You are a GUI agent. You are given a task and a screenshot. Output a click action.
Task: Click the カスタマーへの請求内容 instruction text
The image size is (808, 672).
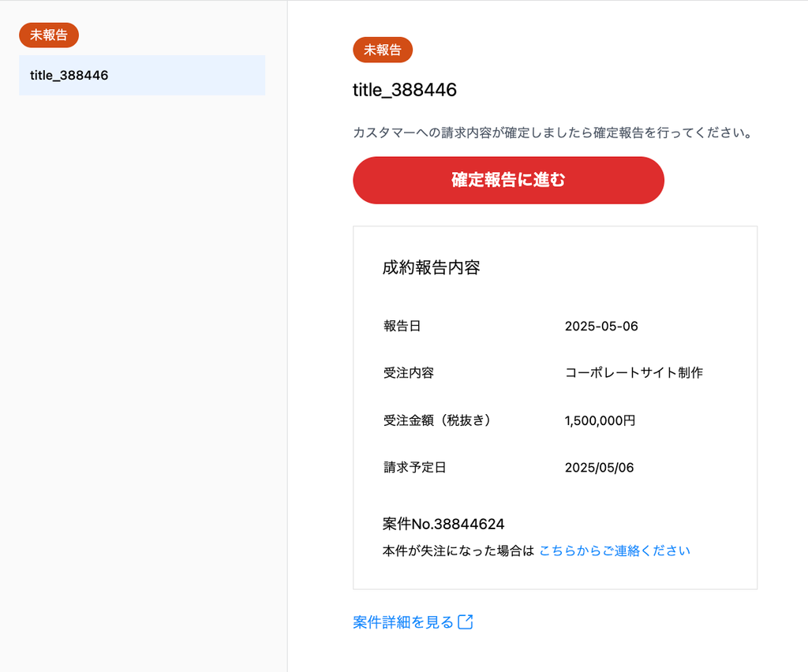(x=552, y=133)
